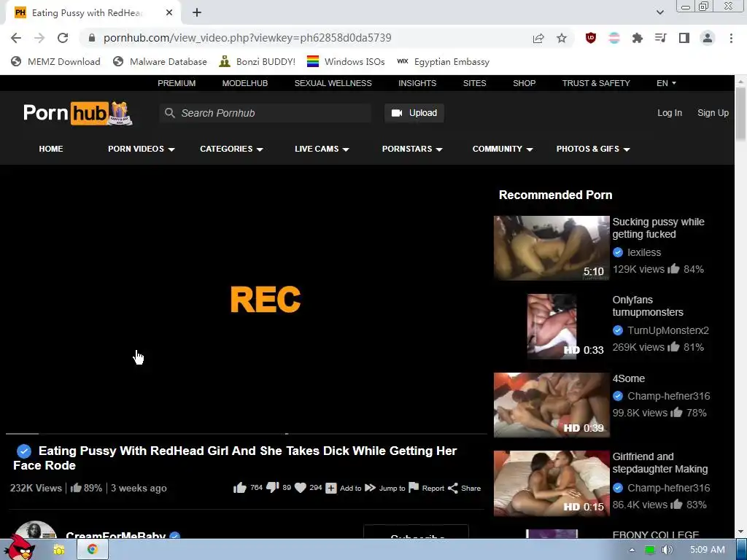Focus the site search field
This screenshot has height=560, width=747.
pos(266,113)
